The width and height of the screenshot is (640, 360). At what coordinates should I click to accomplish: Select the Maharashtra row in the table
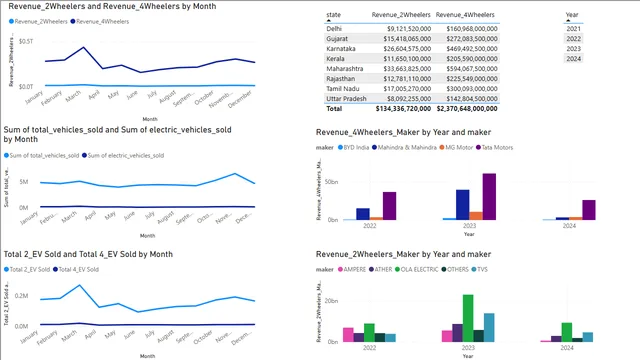click(412, 69)
